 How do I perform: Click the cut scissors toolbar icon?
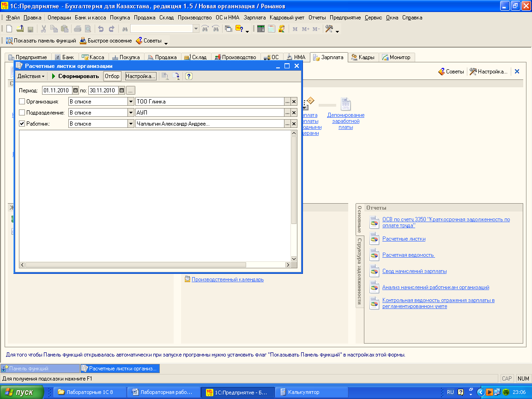pyautogui.click(x=43, y=29)
